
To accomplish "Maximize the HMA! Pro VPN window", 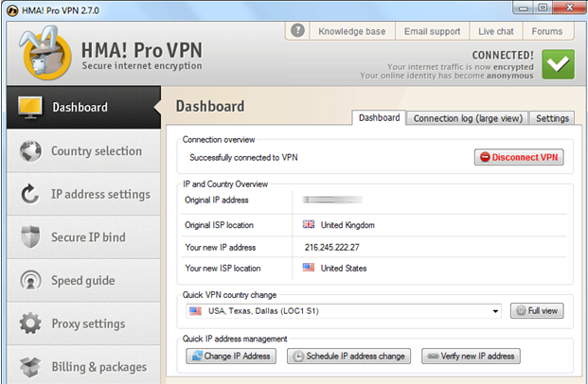I will pyautogui.click(x=543, y=8).
